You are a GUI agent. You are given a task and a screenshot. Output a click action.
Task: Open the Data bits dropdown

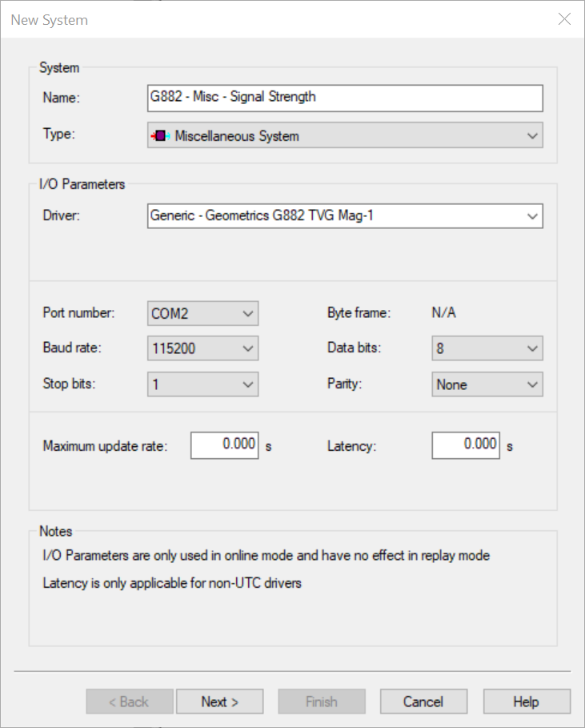[487, 348]
